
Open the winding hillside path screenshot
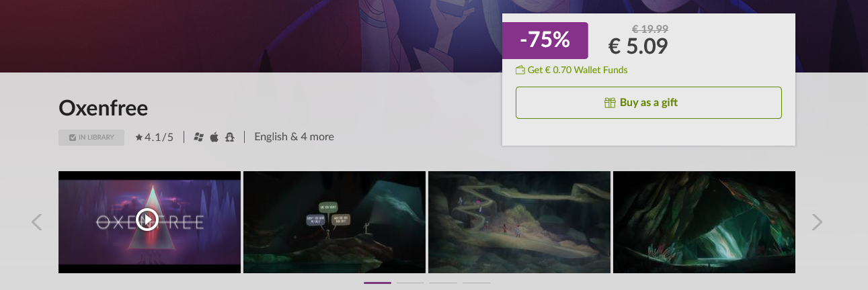pyautogui.click(x=519, y=222)
